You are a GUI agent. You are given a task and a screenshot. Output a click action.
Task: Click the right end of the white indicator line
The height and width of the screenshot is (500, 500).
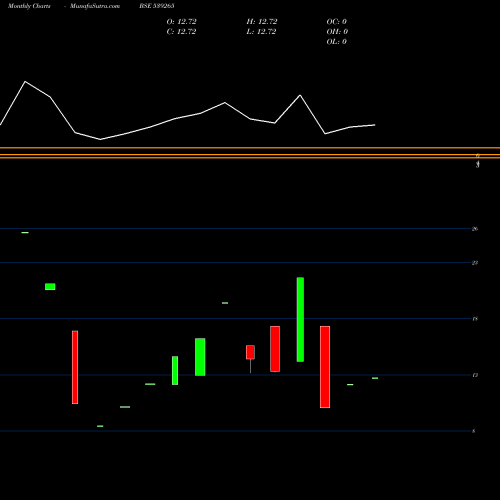point(375,125)
